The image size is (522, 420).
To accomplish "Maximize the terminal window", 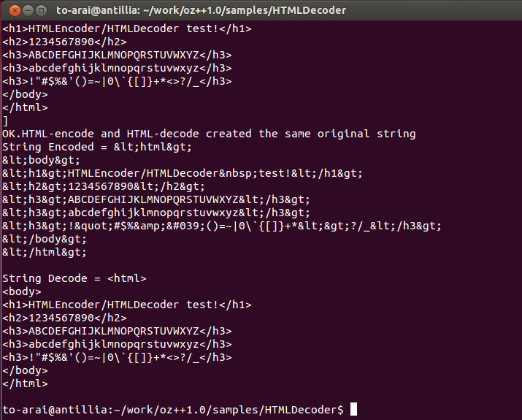I will [x=41, y=11].
